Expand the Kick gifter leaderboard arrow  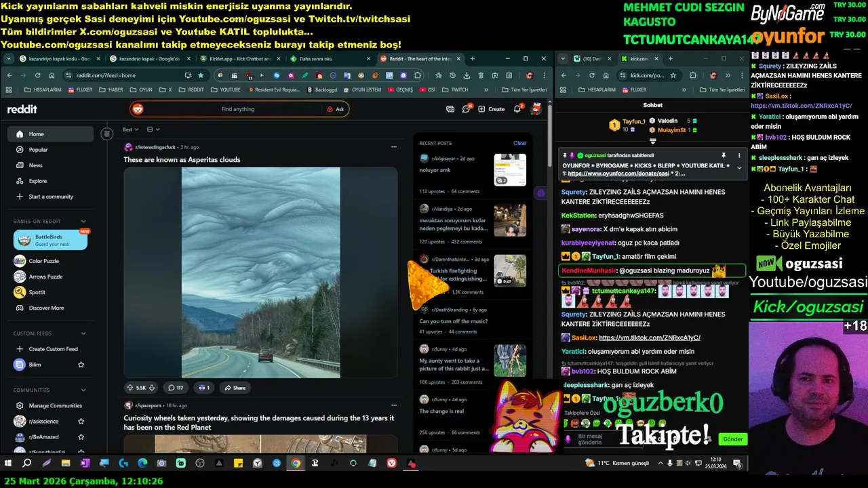(x=652, y=141)
